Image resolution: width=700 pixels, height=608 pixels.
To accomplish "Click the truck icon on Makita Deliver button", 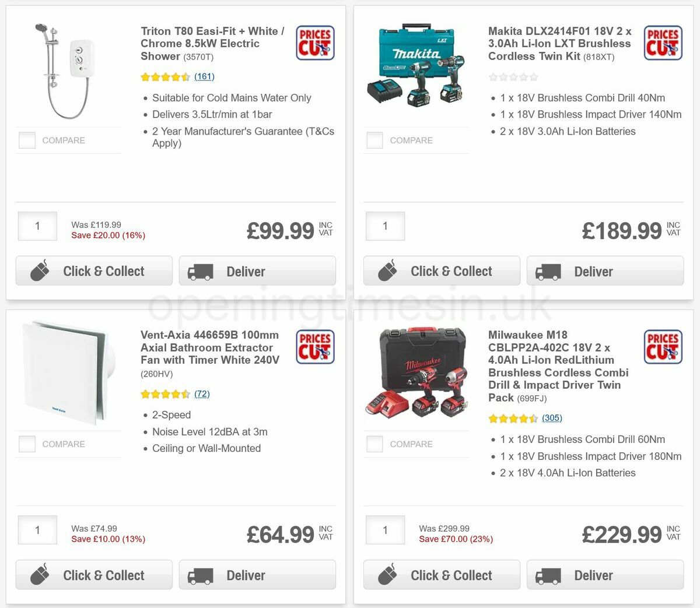I will pyautogui.click(x=549, y=271).
